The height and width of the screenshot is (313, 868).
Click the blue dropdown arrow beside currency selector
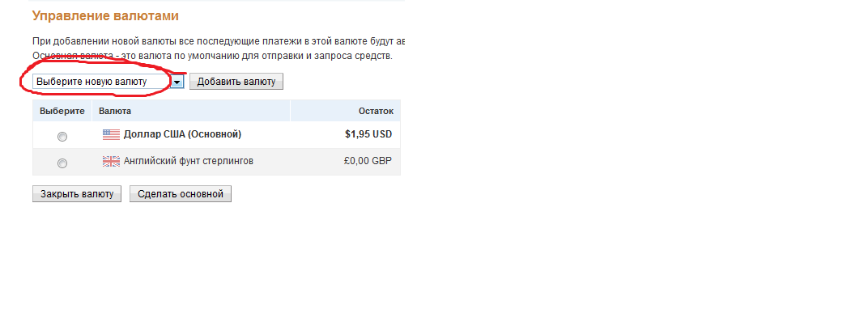click(177, 82)
